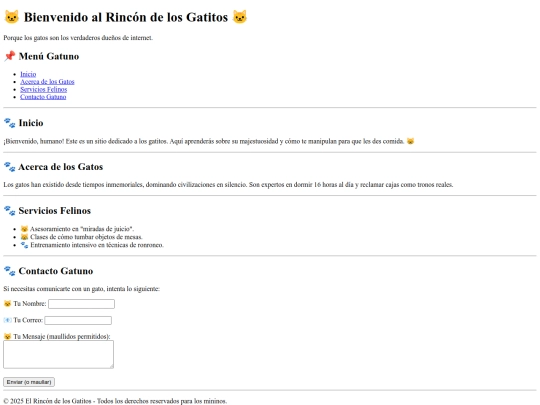Jump to Contacto Gatuno link
The width and height of the screenshot is (540, 405).
43,97
